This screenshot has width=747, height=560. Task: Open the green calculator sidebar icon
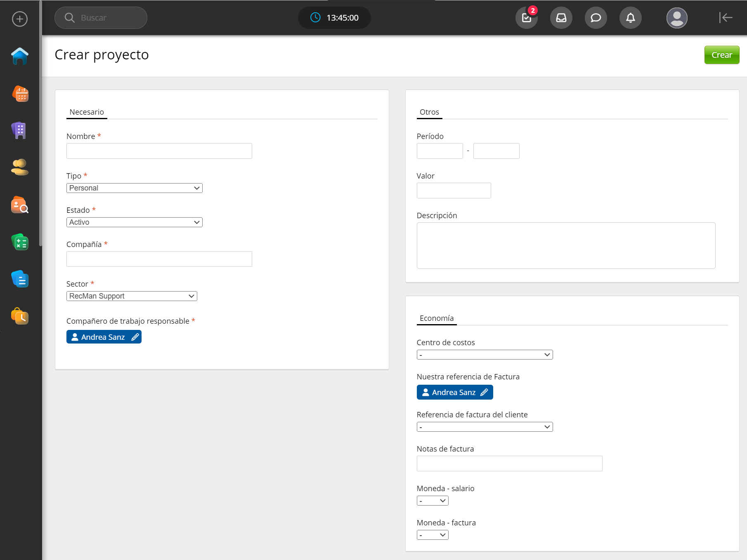click(19, 242)
